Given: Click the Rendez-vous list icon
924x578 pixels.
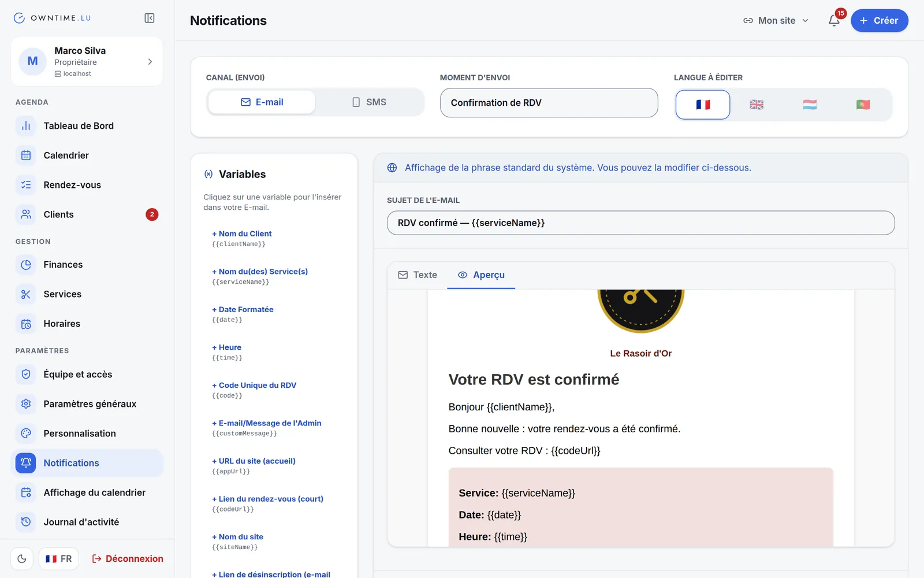Looking at the screenshot, I should click(26, 185).
